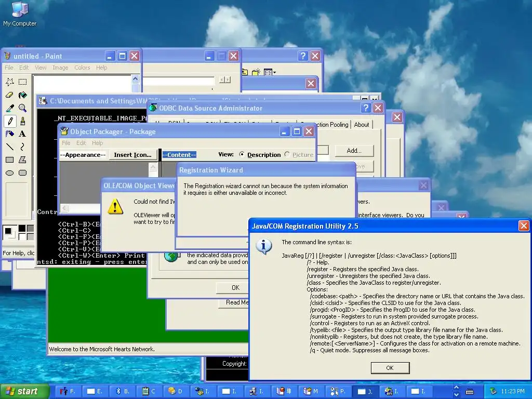The width and height of the screenshot is (532, 399).
Task: Click OK in the Java/COM Registration Utility dialog
Action: click(390, 368)
